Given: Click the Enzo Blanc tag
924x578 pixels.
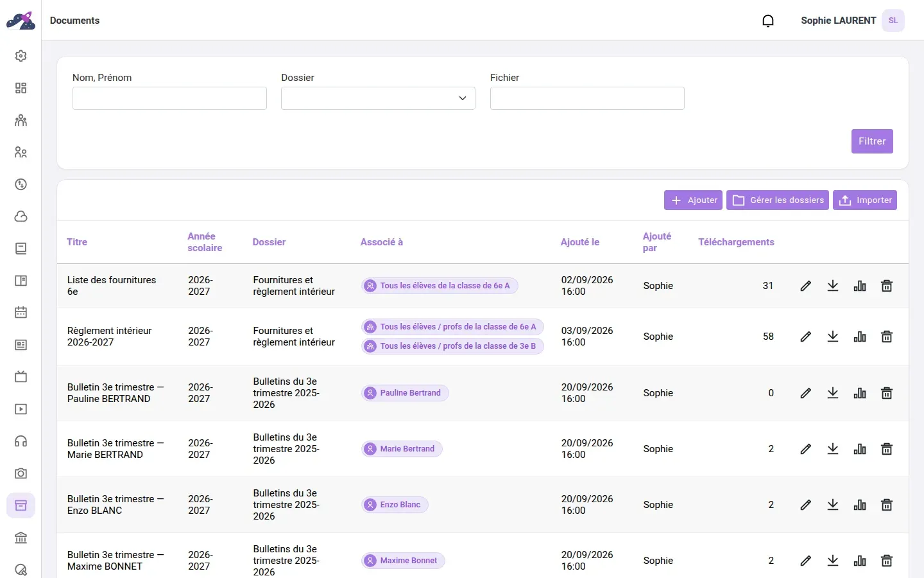Looking at the screenshot, I should pos(395,505).
